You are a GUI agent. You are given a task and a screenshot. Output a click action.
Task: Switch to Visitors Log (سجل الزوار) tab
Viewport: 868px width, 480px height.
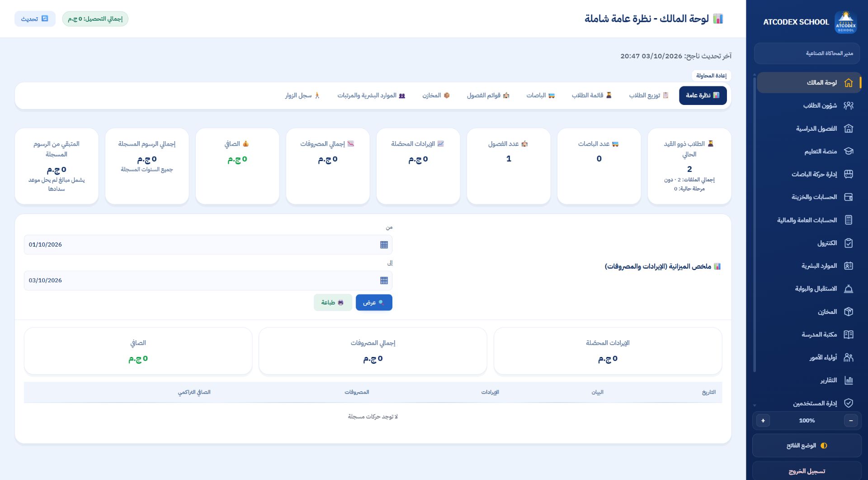tap(302, 95)
